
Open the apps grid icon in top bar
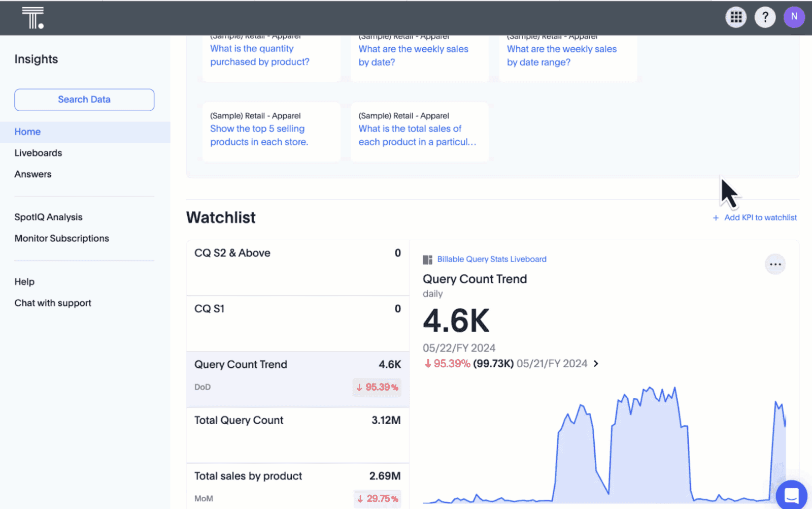pyautogui.click(x=736, y=17)
